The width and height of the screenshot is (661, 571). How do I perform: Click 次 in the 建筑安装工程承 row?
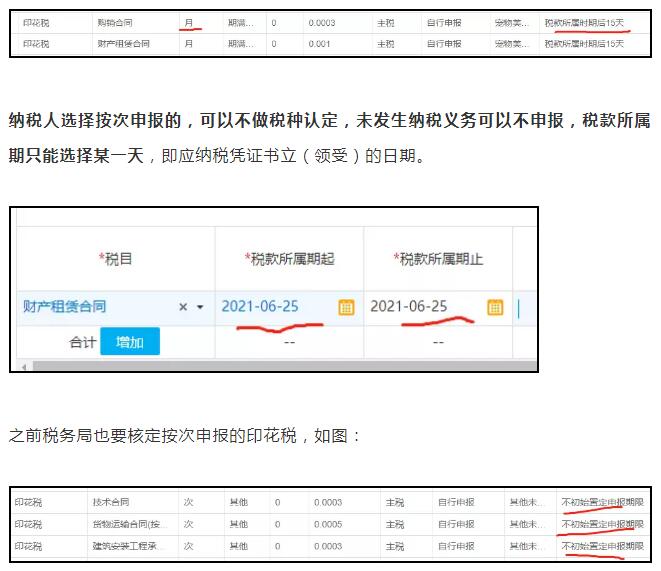[x=188, y=546]
